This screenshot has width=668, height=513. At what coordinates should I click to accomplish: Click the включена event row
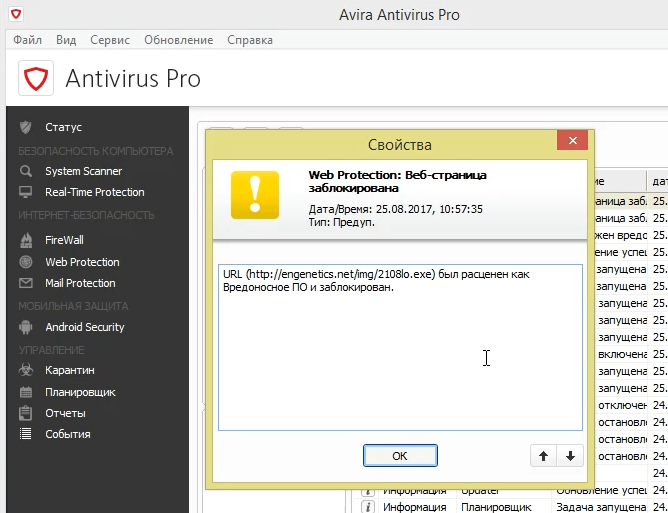coord(631,354)
